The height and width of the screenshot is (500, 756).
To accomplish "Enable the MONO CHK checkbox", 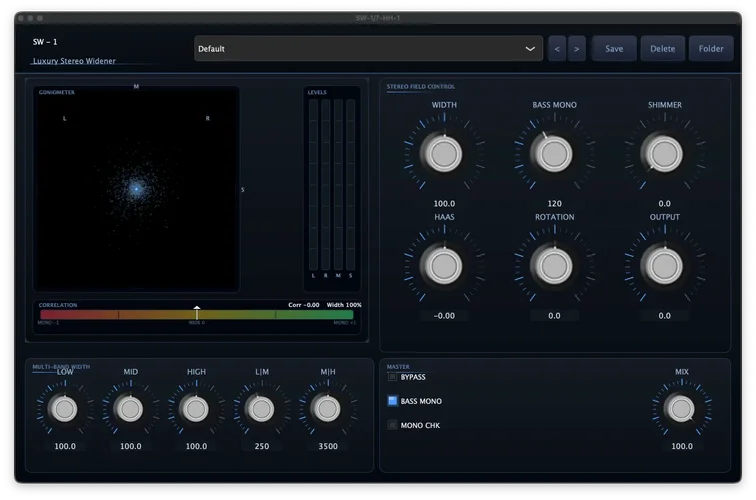I will [x=392, y=425].
